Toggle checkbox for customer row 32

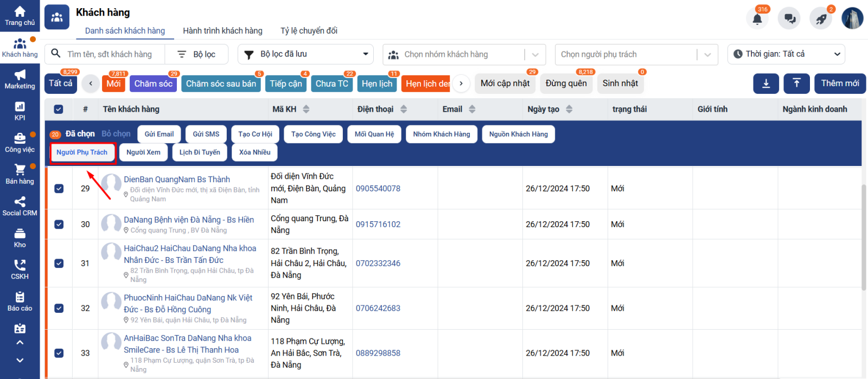(x=59, y=309)
